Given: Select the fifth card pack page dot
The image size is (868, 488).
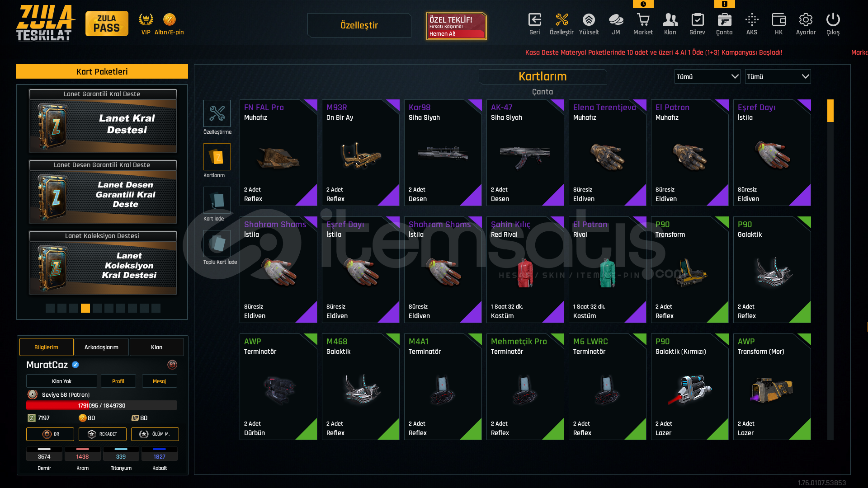Looking at the screenshot, I should (x=97, y=308).
